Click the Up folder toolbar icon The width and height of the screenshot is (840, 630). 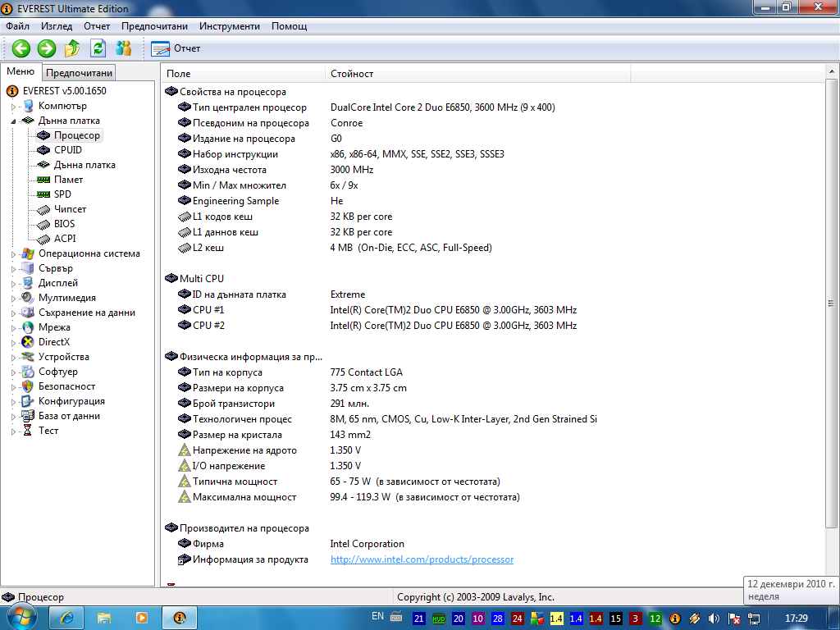pyautogui.click(x=72, y=48)
